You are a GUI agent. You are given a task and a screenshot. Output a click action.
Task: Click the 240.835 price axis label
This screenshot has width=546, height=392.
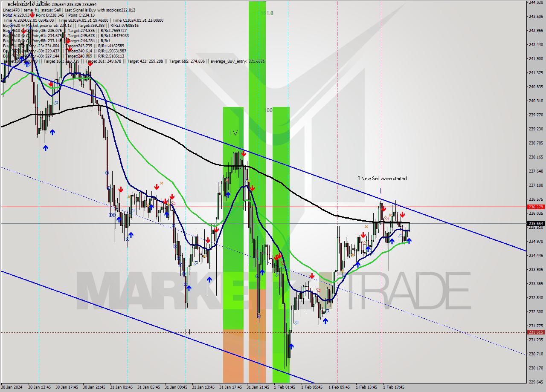click(535, 87)
